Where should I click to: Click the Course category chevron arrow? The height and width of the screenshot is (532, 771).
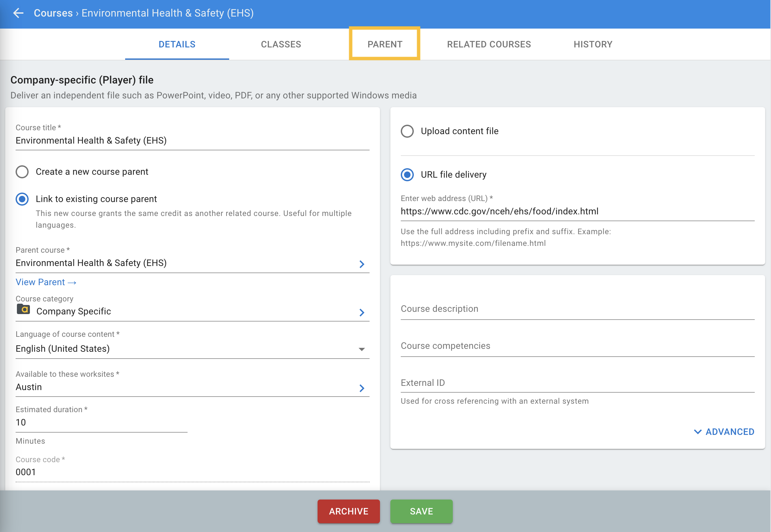(362, 312)
